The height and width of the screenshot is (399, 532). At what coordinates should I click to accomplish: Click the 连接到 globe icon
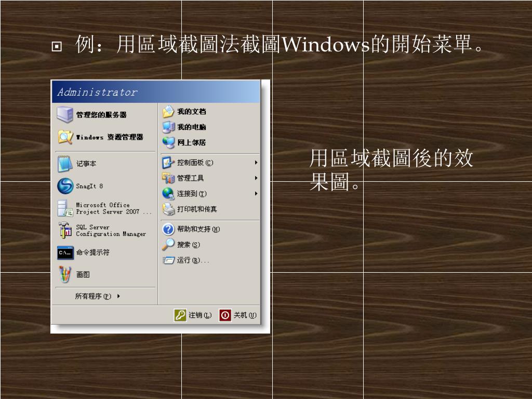(x=168, y=194)
